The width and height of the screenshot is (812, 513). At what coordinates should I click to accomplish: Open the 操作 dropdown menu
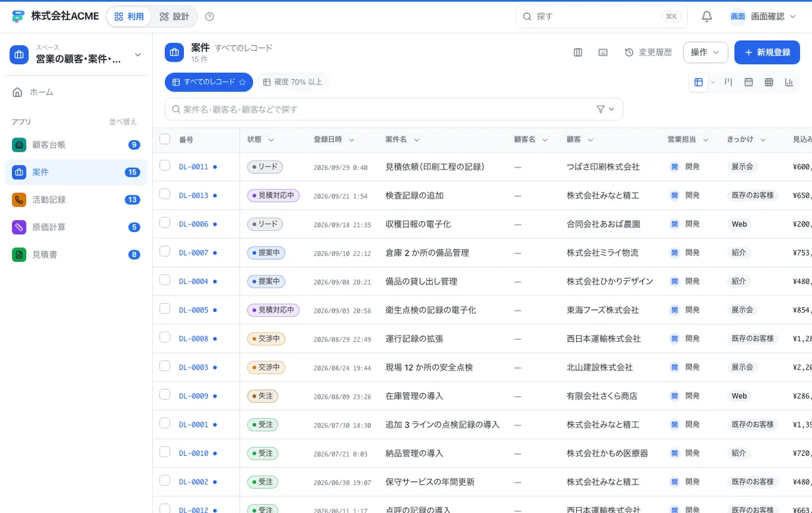(x=705, y=52)
